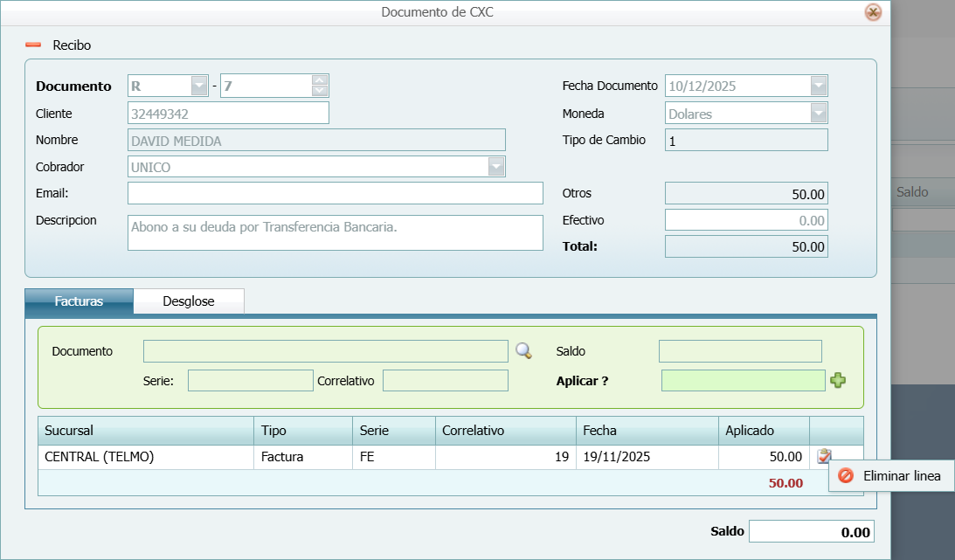The image size is (955, 560).
Task: Collapse the Recibo section with minus icon
Action: (x=33, y=45)
